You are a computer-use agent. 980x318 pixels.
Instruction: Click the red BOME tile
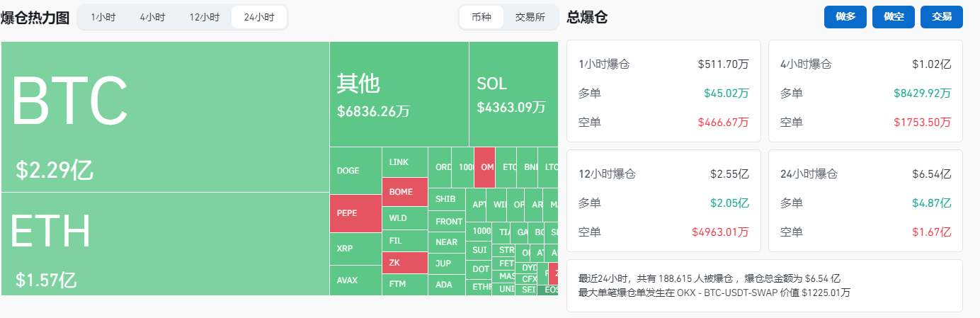tap(405, 192)
